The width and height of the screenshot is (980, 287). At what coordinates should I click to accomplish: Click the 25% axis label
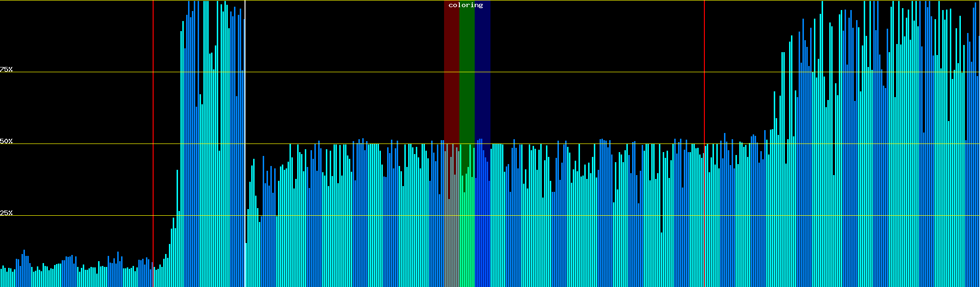[6, 213]
